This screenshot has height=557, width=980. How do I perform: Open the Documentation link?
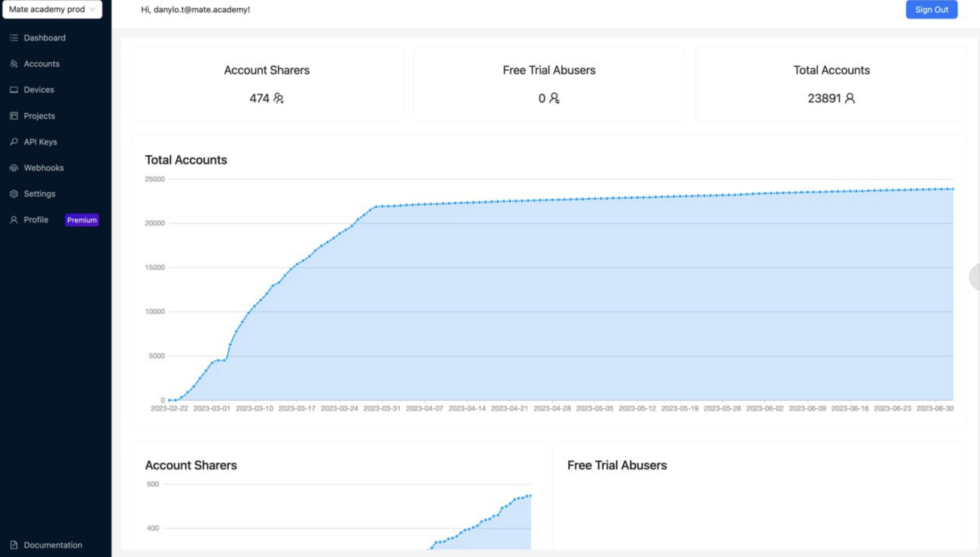pyautogui.click(x=53, y=545)
